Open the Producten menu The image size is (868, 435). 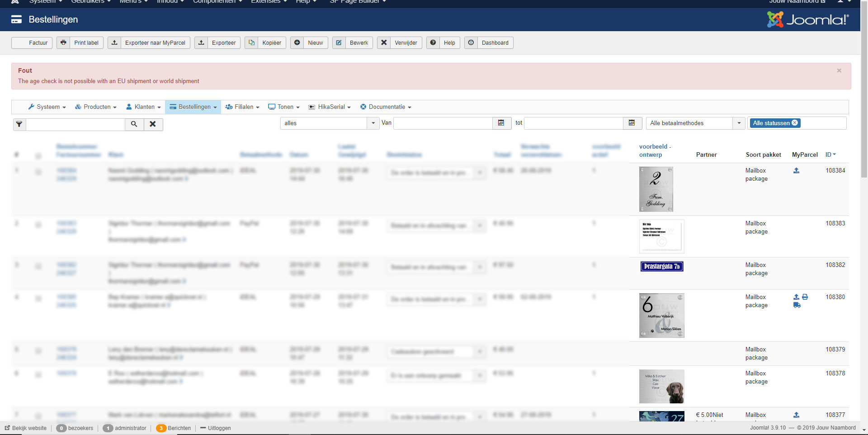tap(96, 107)
